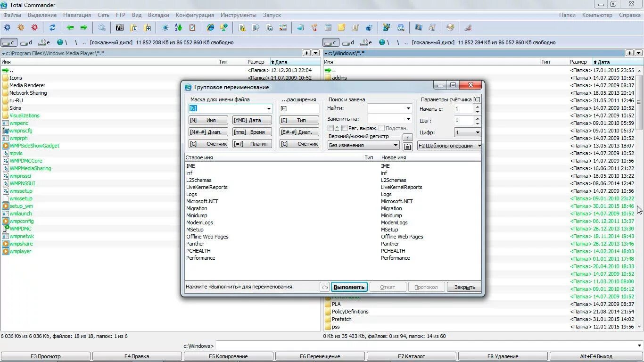Open the Справка menu
The width and height of the screenshot is (644, 362).
click(629, 15)
